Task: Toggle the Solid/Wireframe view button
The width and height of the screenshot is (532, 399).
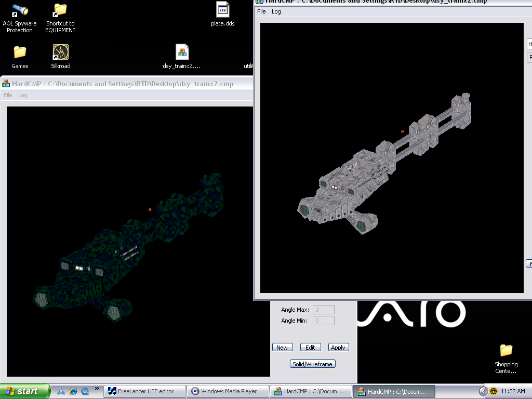Action: click(x=312, y=364)
